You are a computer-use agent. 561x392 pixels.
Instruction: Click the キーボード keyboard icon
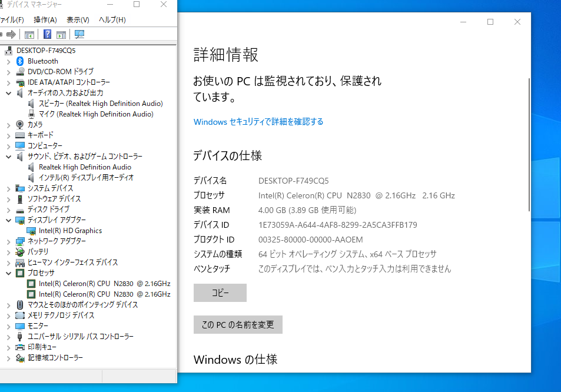(20, 135)
